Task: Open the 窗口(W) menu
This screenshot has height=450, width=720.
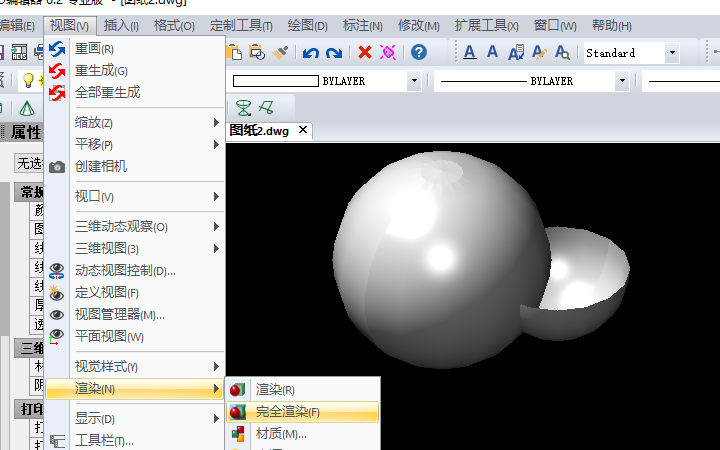Action: tap(555, 26)
